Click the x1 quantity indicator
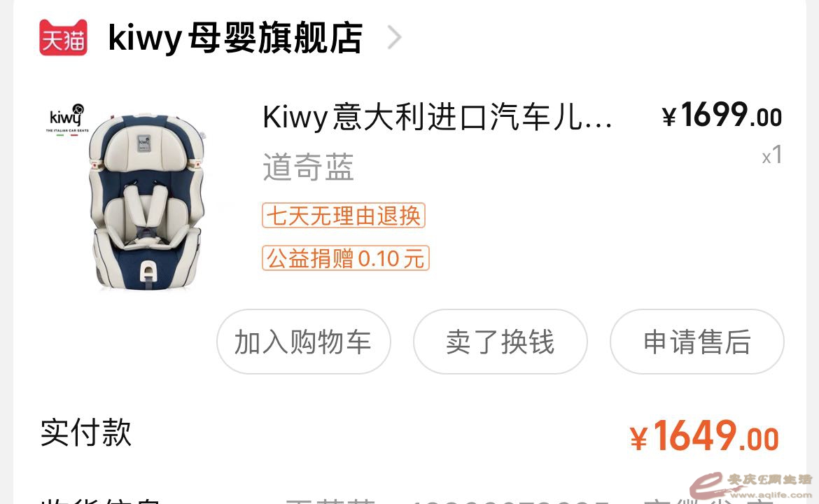 [x=772, y=155]
